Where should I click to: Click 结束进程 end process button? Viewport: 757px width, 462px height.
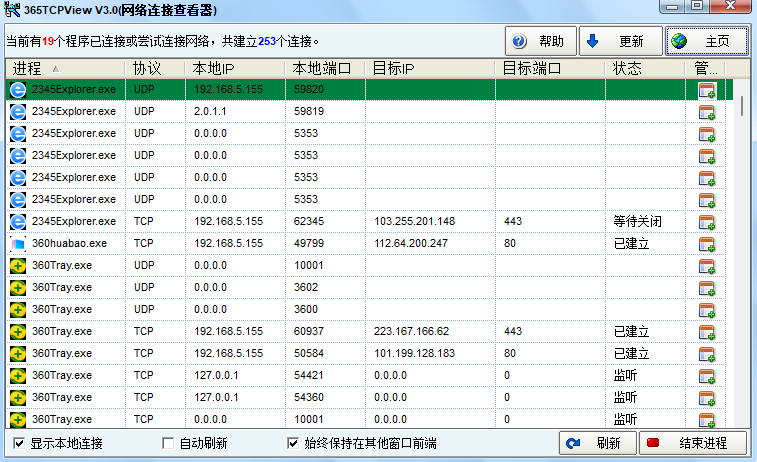[693, 443]
